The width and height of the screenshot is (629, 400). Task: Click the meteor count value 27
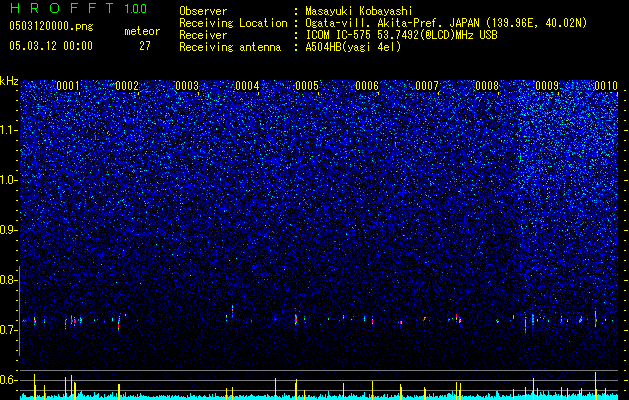pyautogui.click(x=145, y=46)
